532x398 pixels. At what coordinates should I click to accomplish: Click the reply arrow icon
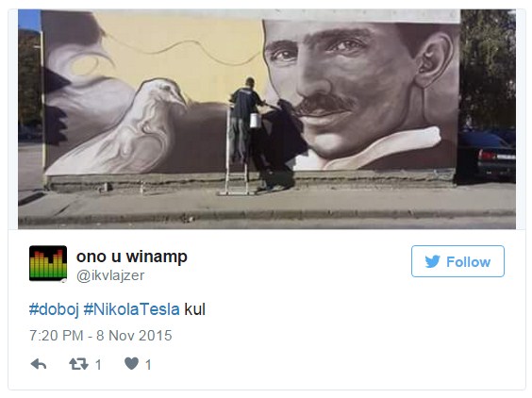point(39,364)
